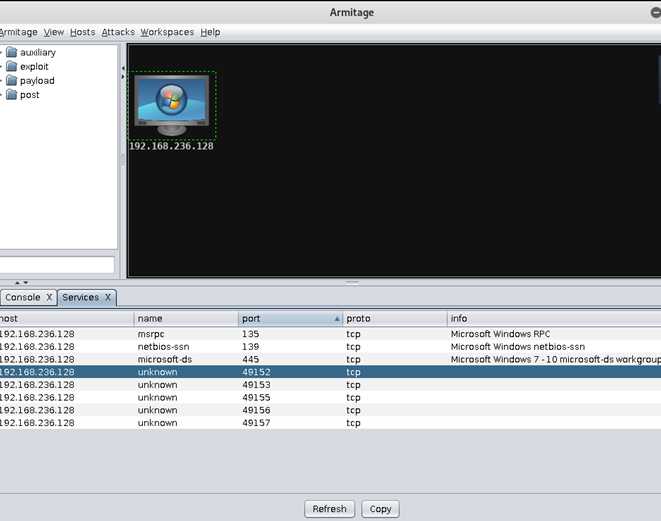Open the Attacks menu

(118, 32)
